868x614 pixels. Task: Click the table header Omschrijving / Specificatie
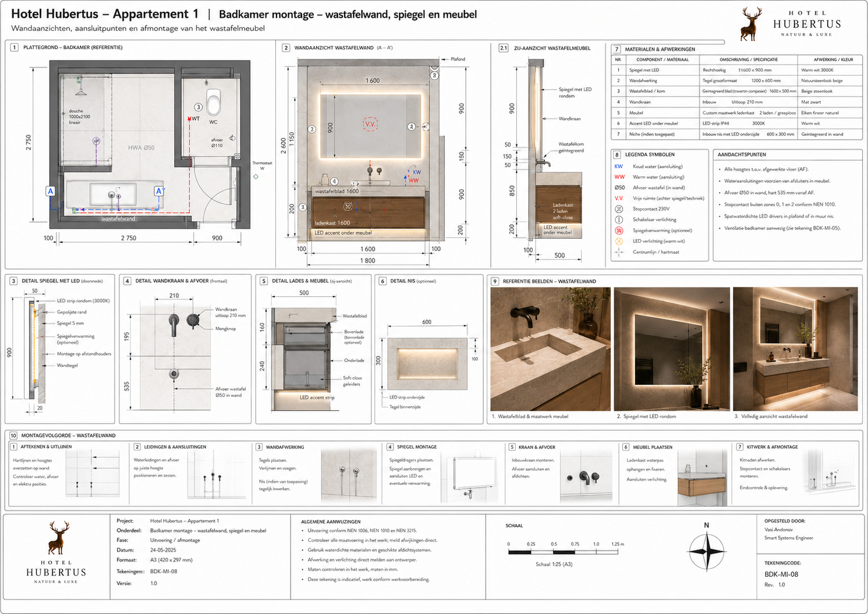(749, 59)
